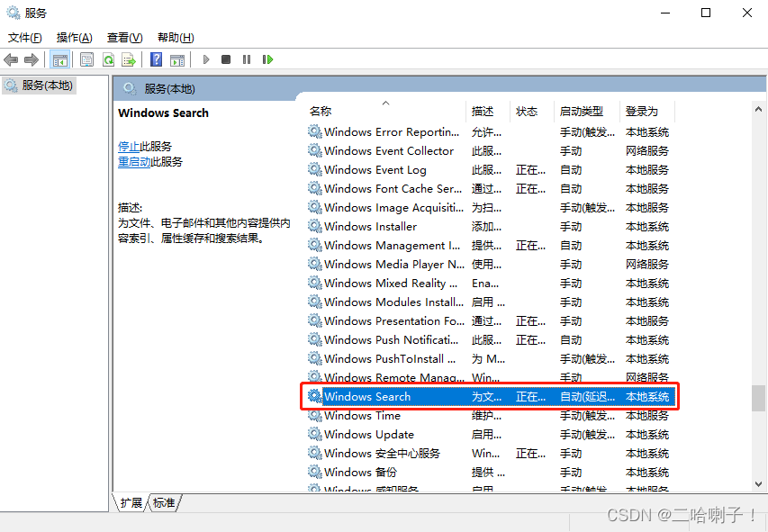Open the Properties toolbar icon

tap(86, 59)
